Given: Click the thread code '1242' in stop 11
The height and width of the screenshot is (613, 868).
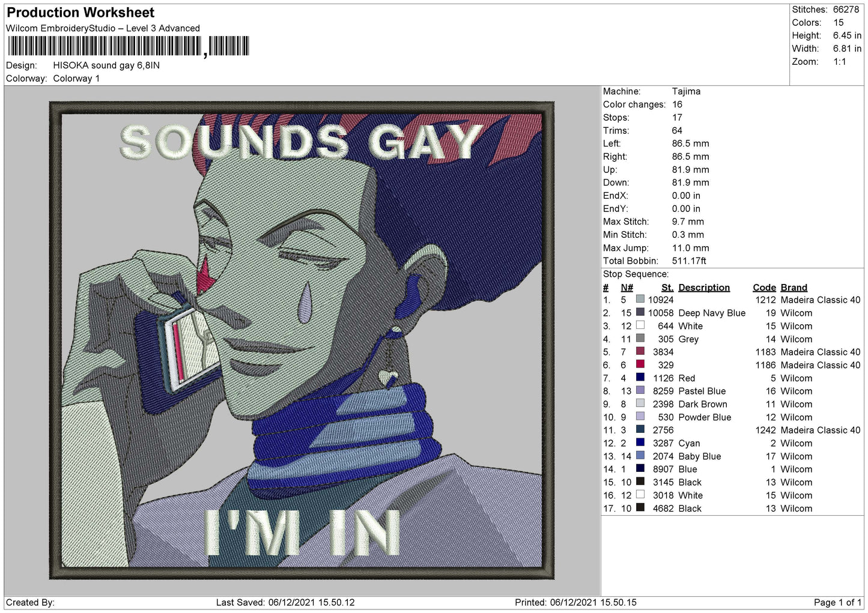Looking at the screenshot, I should pyautogui.click(x=765, y=430).
